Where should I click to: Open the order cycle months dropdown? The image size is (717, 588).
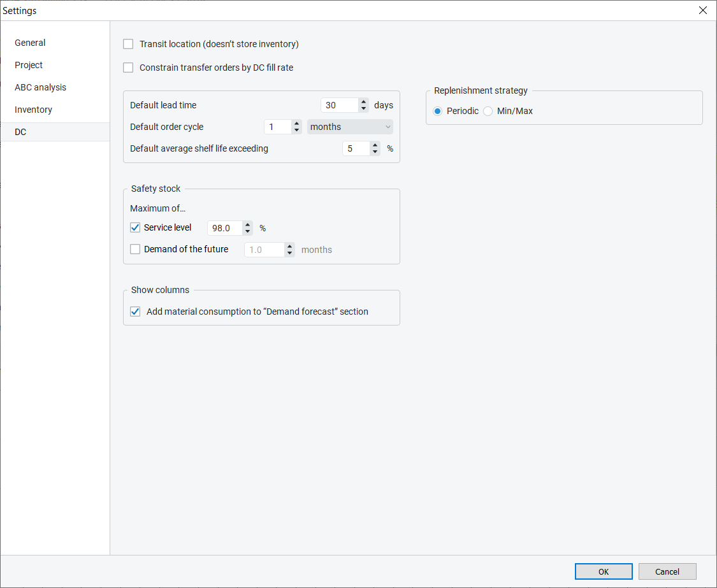[350, 127]
